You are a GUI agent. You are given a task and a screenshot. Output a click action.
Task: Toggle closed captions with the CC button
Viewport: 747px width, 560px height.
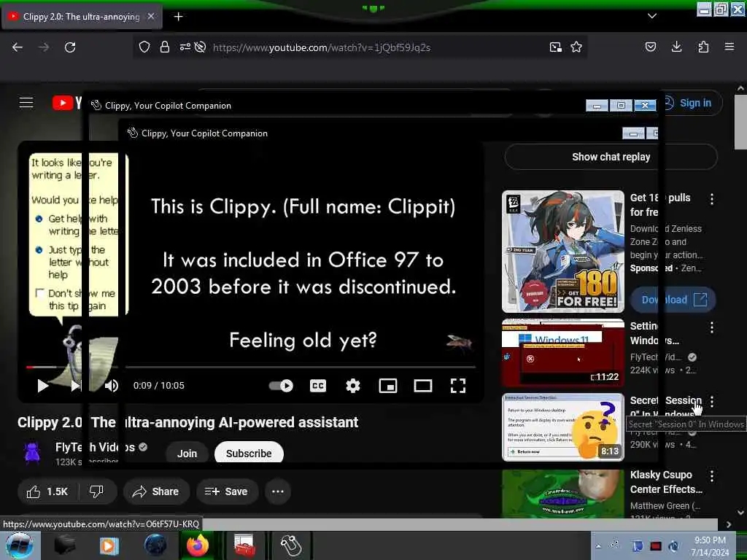pyautogui.click(x=318, y=386)
